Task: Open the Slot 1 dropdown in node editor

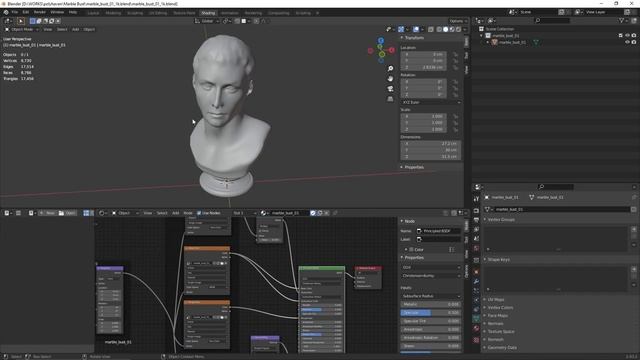Action: 244,213
